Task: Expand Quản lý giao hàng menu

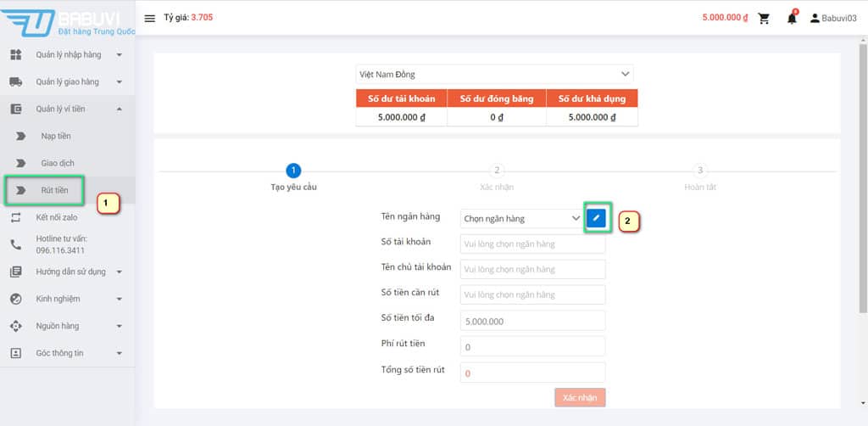Action: click(x=68, y=82)
